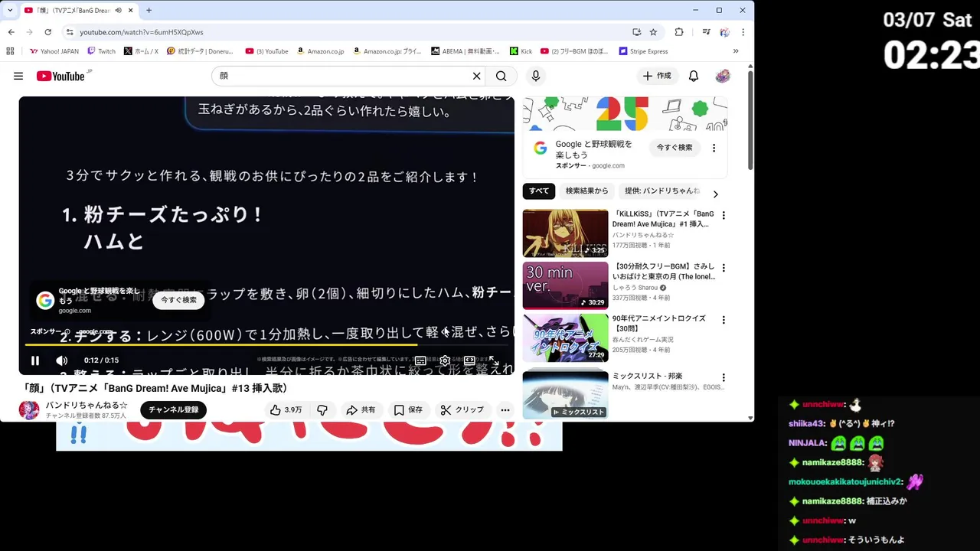The width and height of the screenshot is (980, 551).
Task: Click 今すぐ検索 in the sidebar Google ad
Action: click(x=675, y=148)
